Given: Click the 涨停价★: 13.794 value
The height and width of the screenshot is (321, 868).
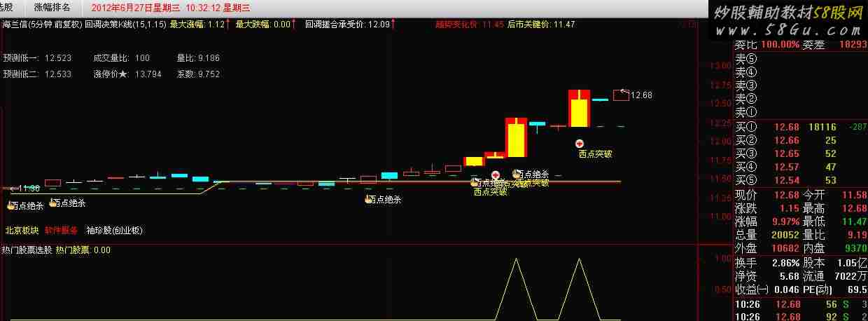Looking at the screenshot, I should point(127,74).
